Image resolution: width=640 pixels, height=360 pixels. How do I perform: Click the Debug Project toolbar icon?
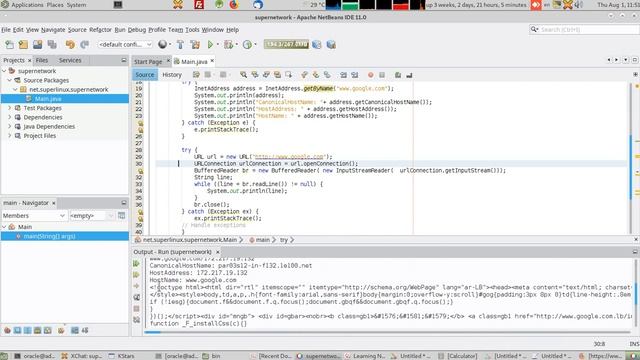click(x=229, y=44)
